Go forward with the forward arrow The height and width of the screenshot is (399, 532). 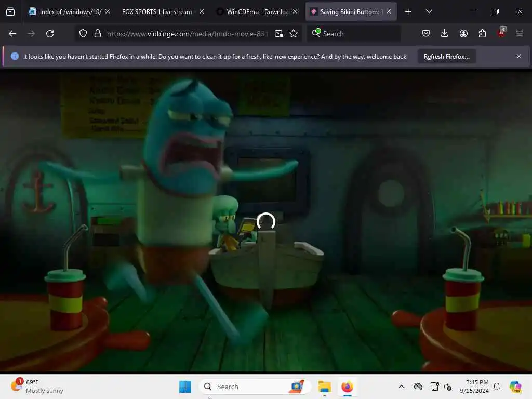[31, 34]
